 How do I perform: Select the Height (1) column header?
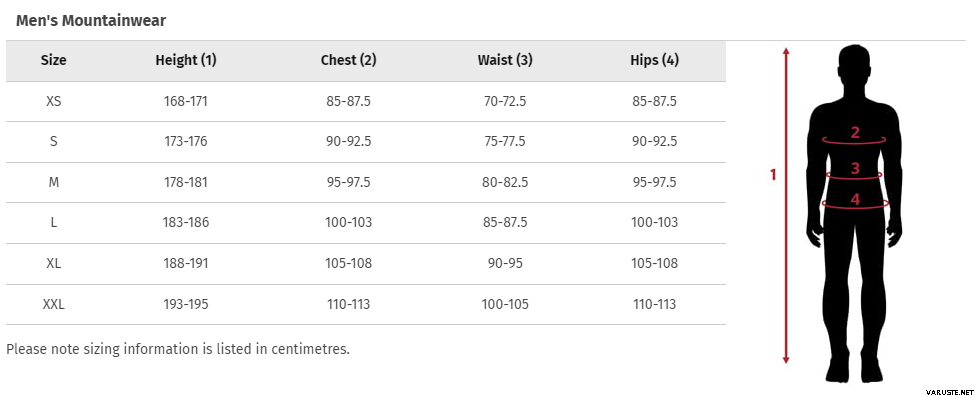point(186,60)
